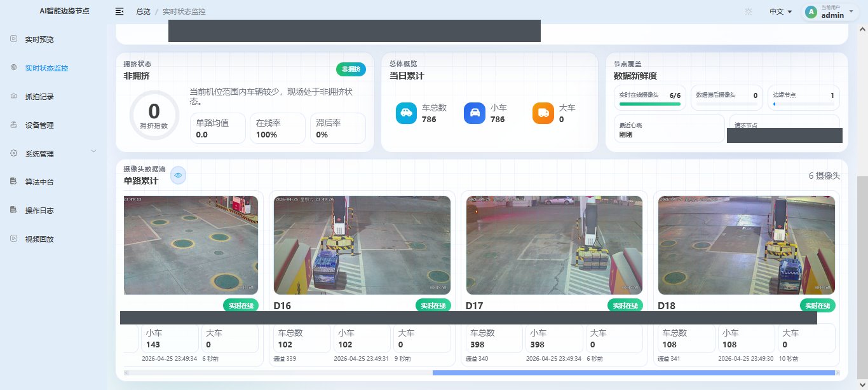Screen dimensions: 868x390
Task: Click the 系统管理 gear icon
Action: pos(13,153)
